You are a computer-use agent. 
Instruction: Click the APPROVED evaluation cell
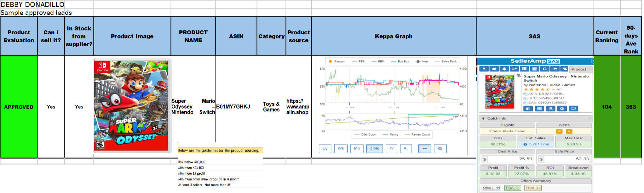click(x=19, y=107)
